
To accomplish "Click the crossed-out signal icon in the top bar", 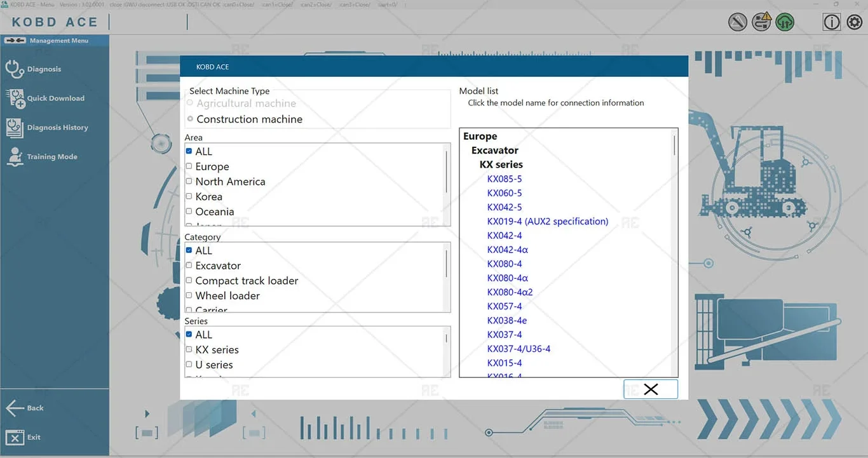I will click(x=737, y=22).
